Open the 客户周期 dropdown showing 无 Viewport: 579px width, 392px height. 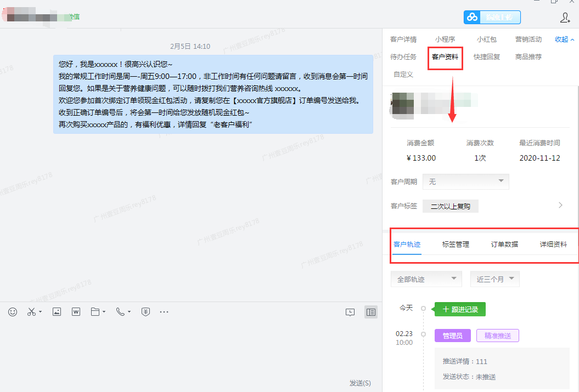[x=465, y=181]
